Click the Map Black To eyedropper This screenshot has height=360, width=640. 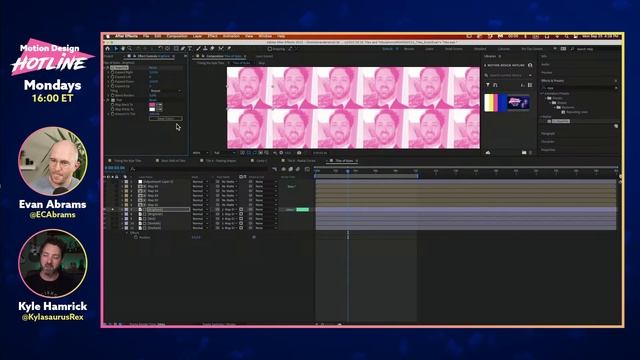pos(159,104)
